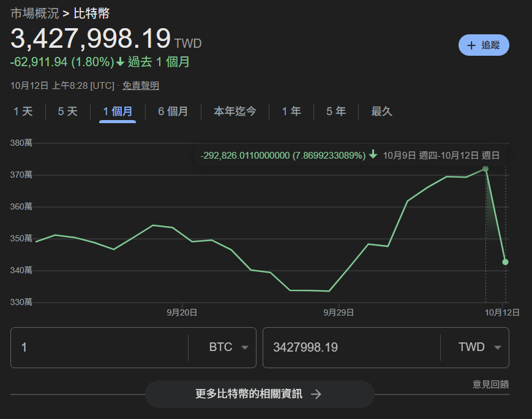Image resolution: width=532 pixels, height=419 pixels.
Task: Click the arrow icon beside 更多比特幣的相關資訊
Action: 316,394
